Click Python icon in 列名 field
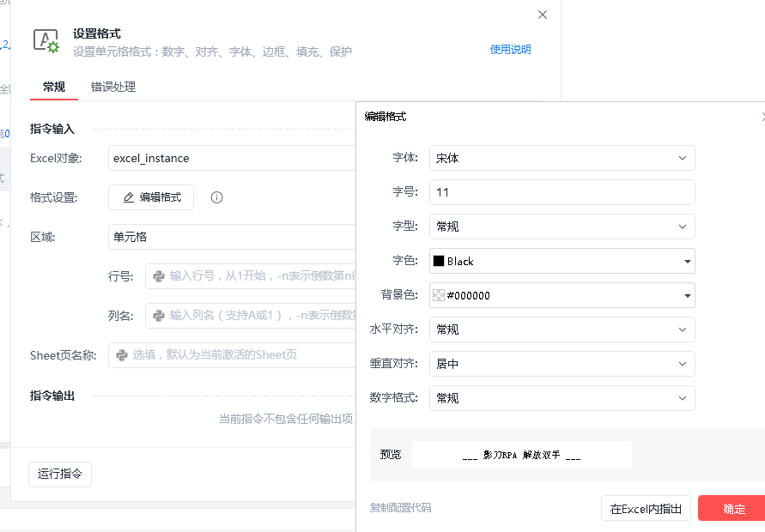The image size is (765, 532). point(159,316)
